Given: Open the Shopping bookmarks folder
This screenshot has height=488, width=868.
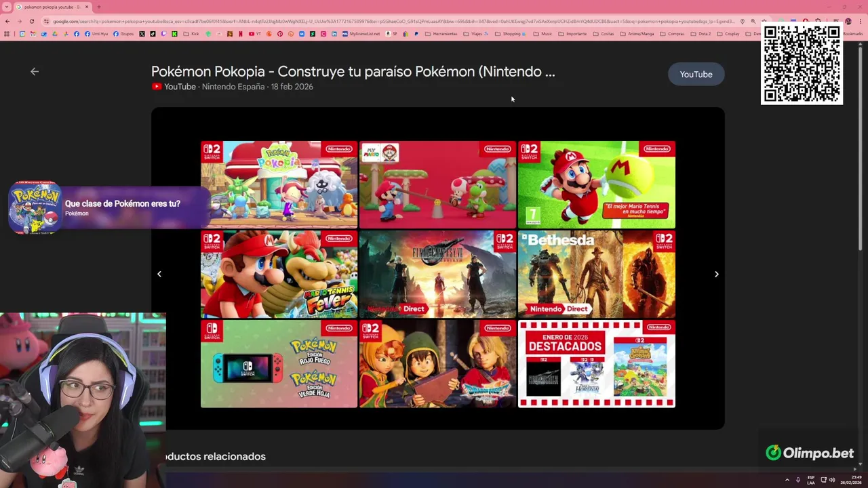Looking at the screenshot, I should 510,34.
